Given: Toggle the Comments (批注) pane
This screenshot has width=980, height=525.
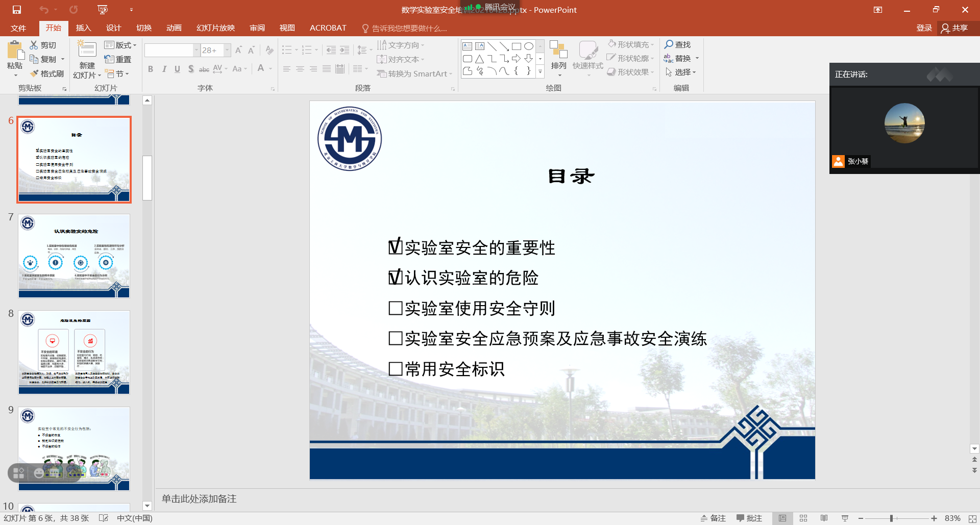Looking at the screenshot, I should tap(749, 518).
